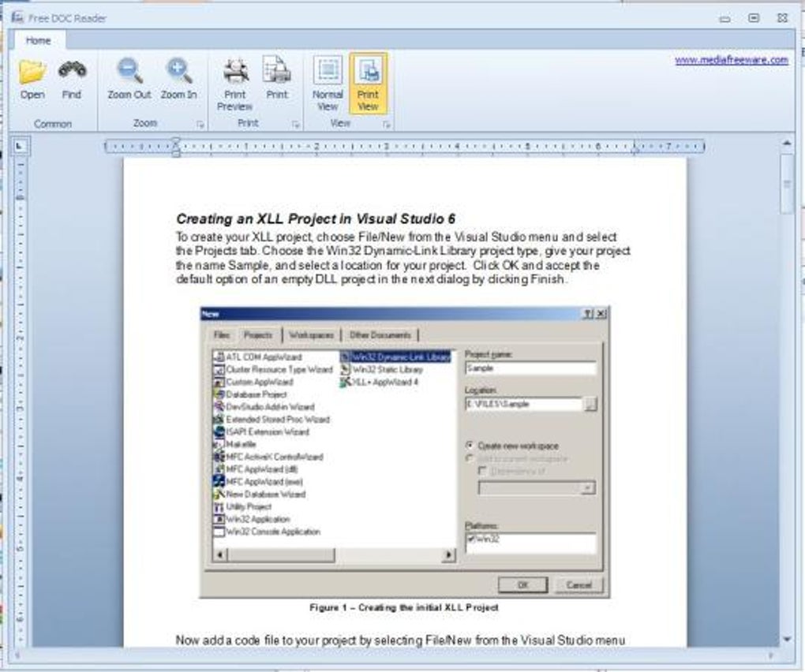This screenshot has width=805, height=672.
Task: Click the vertical scrollbar down arrow
Action: pos(787,639)
